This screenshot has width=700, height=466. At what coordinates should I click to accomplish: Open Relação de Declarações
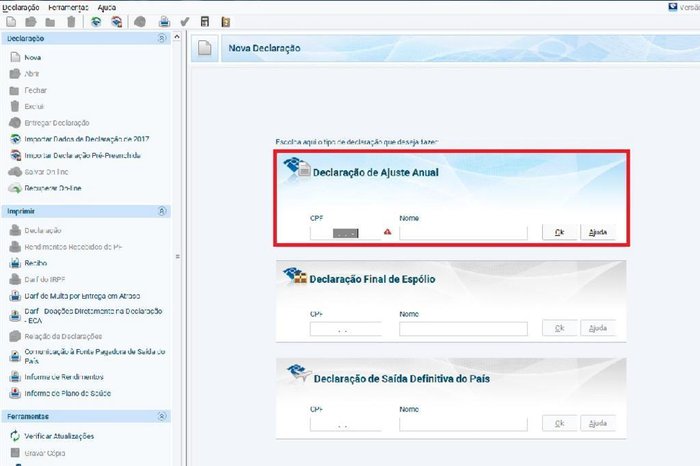click(63, 336)
